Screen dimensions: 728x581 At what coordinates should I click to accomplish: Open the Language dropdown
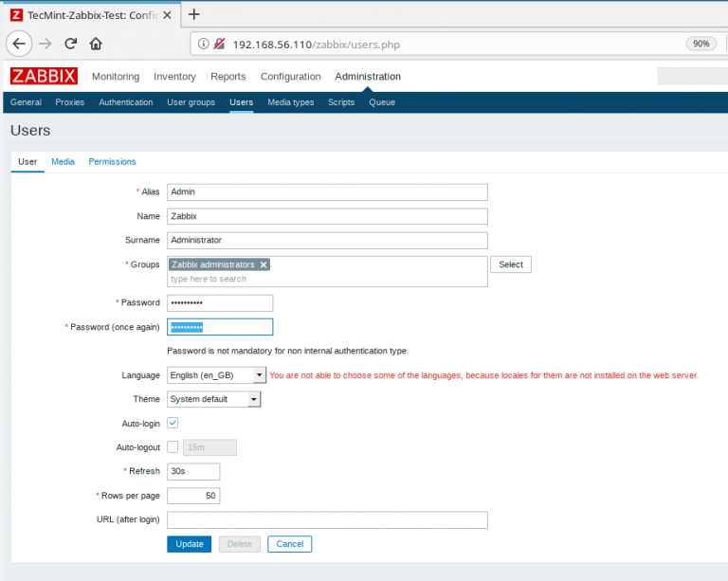click(x=216, y=375)
